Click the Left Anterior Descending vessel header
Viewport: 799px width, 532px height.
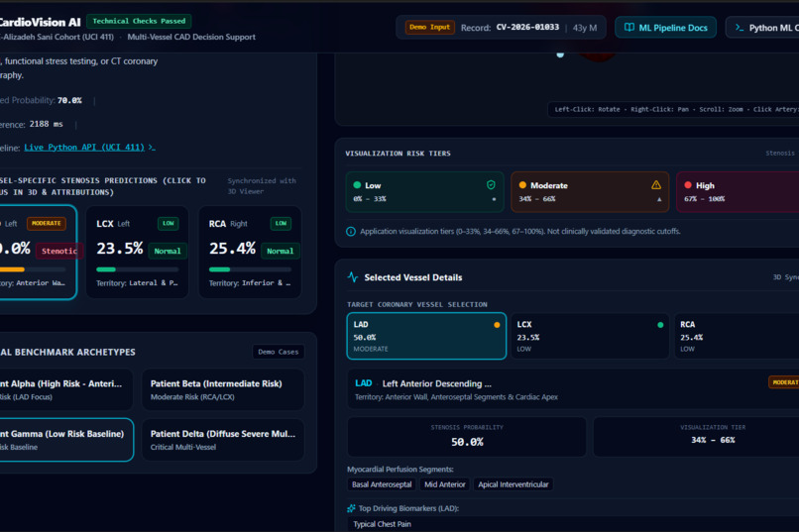point(573,389)
